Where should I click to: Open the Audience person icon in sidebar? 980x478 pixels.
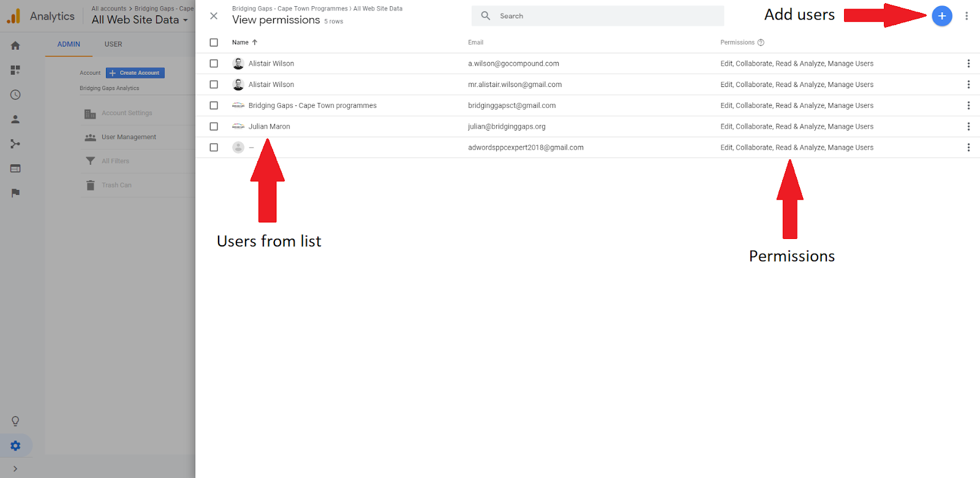point(15,119)
